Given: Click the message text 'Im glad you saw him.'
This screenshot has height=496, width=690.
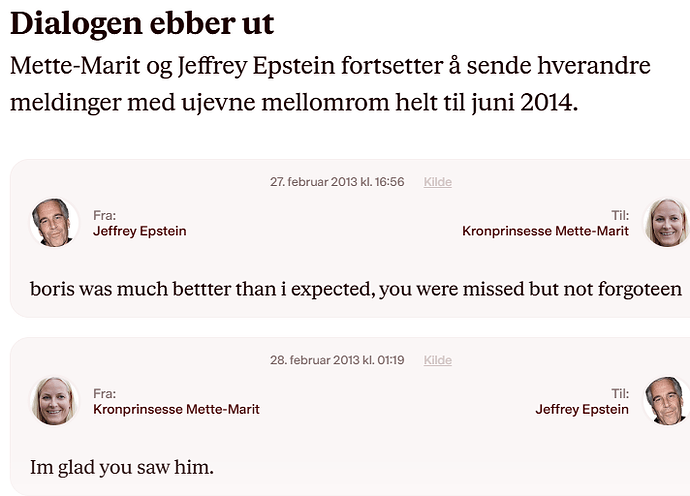Looking at the screenshot, I should tap(123, 467).
